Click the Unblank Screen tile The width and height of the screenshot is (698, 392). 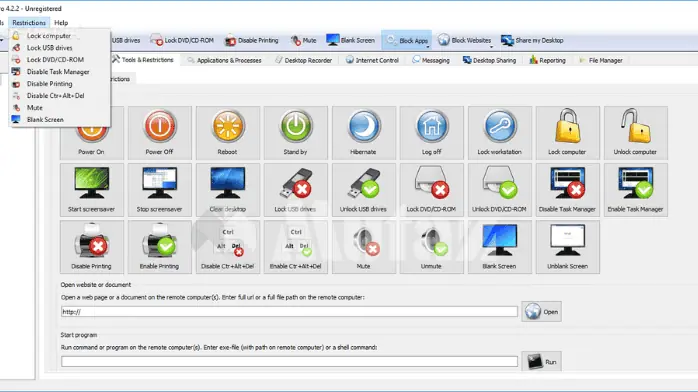568,247
